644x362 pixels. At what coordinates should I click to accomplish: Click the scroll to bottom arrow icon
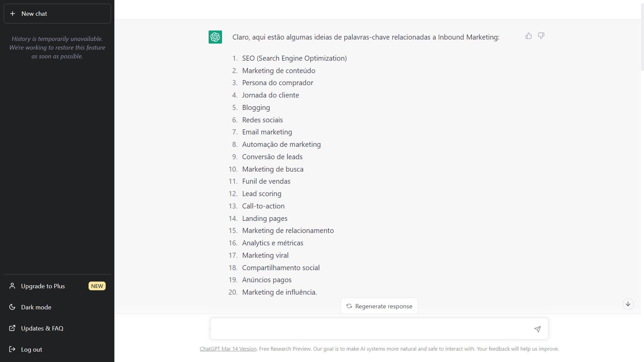(628, 304)
